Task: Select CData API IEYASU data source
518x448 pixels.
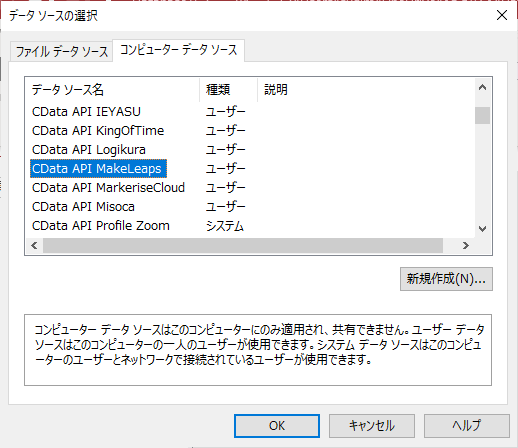Action: click(x=86, y=112)
